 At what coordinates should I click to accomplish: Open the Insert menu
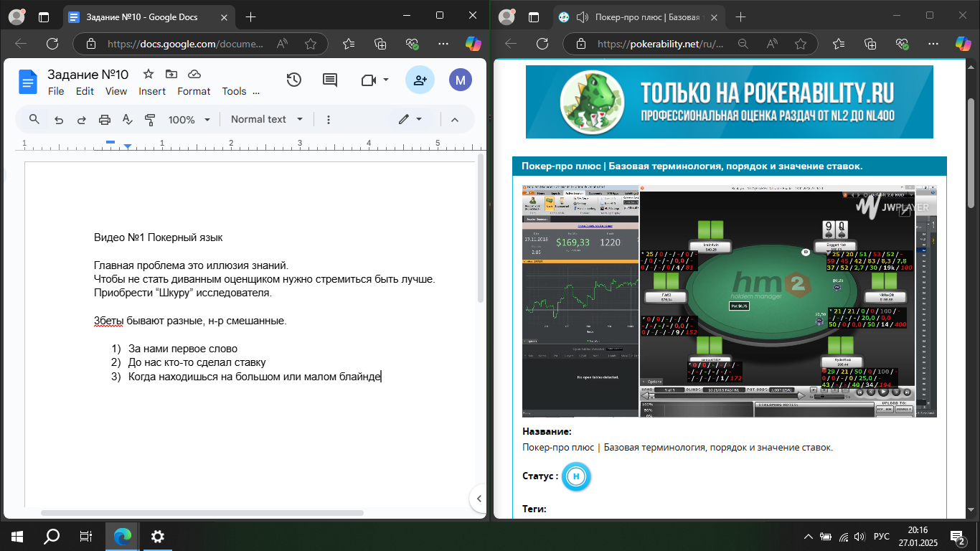[152, 91]
